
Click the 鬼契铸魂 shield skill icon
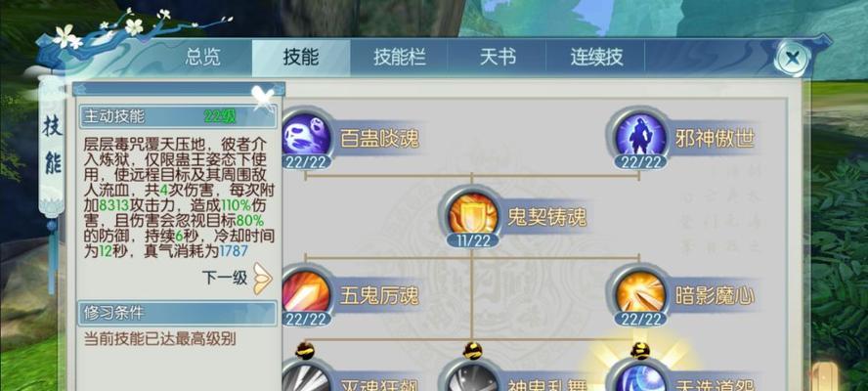point(472,214)
